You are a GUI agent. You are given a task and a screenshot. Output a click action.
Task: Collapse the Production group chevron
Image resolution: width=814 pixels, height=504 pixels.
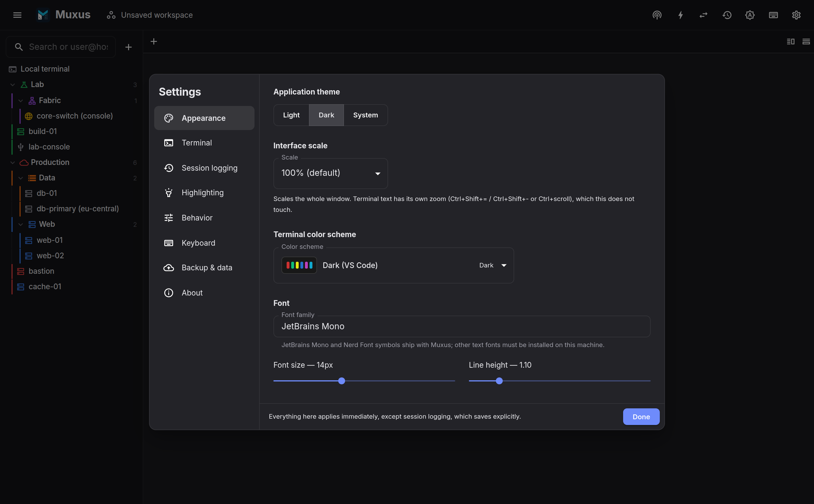(13, 162)
